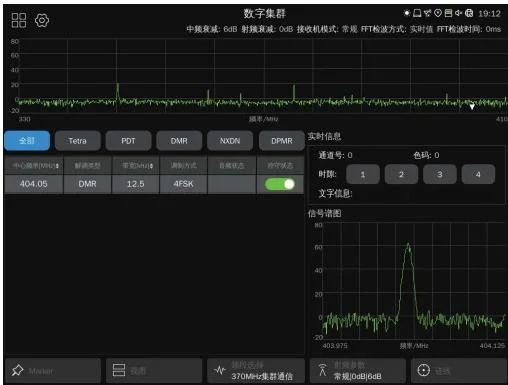Click the FFT检波时间: 0ms status text

pos(469,29)
